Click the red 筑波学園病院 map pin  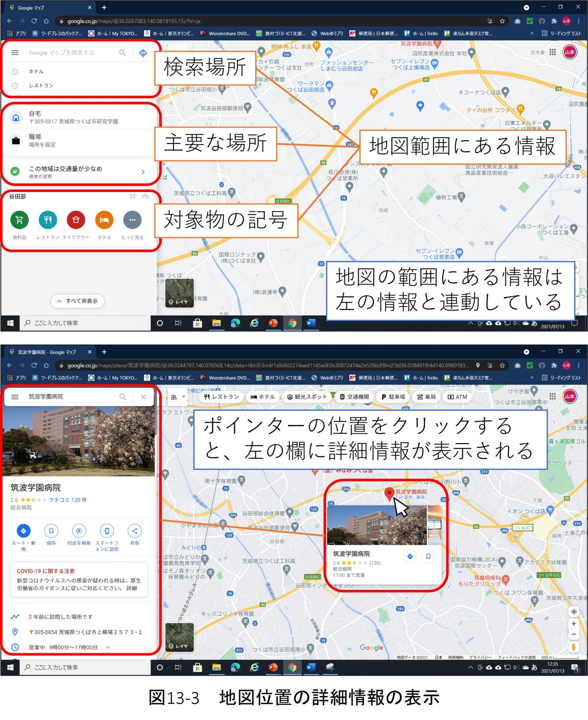[389, 493]
